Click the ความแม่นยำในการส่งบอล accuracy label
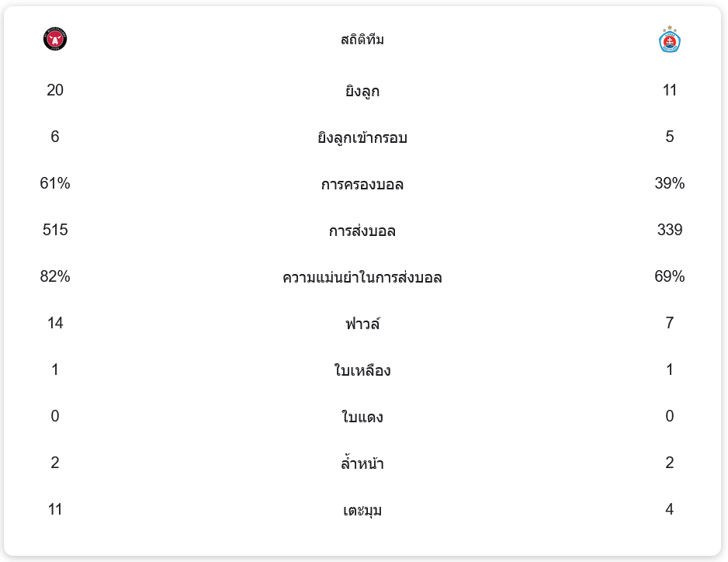This screenshot has width=728, height=562. pyautogui.click(x=362, y=277)
